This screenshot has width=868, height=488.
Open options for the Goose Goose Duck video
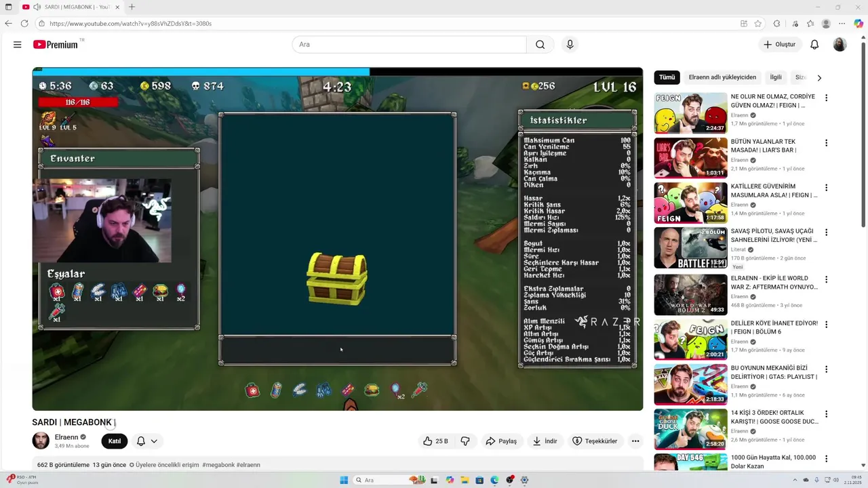click(x=826, y=414)
